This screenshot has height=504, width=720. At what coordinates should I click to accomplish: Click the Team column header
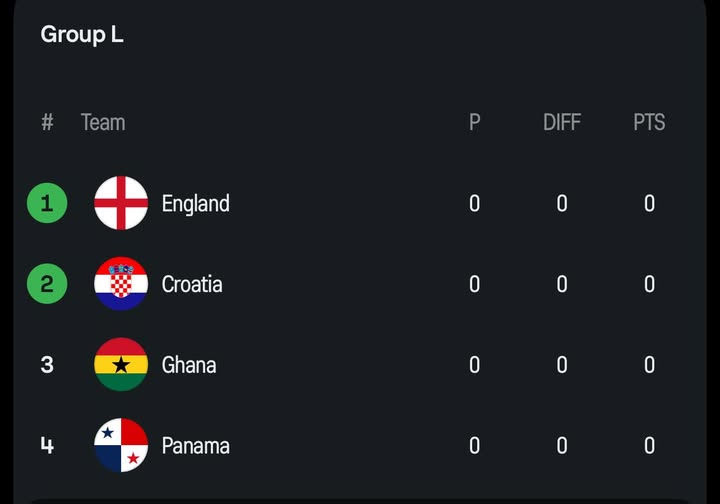(x=103, y=123)
